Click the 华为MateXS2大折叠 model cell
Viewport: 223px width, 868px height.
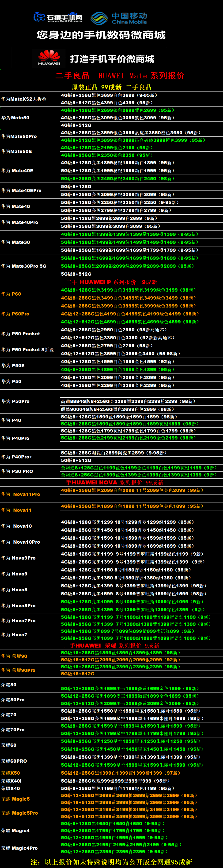pos(30,99)
